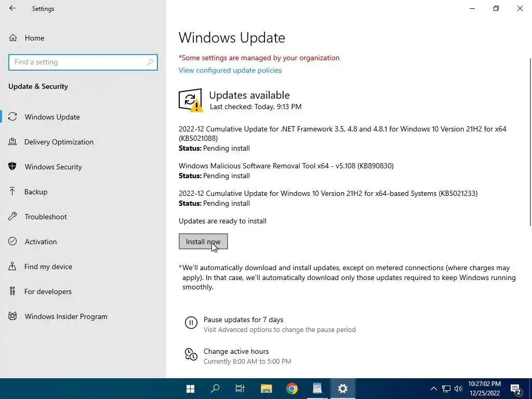The width and height of the screenshot is (532, 399).
Task: Open Activation page
Action: pos(83,242)
